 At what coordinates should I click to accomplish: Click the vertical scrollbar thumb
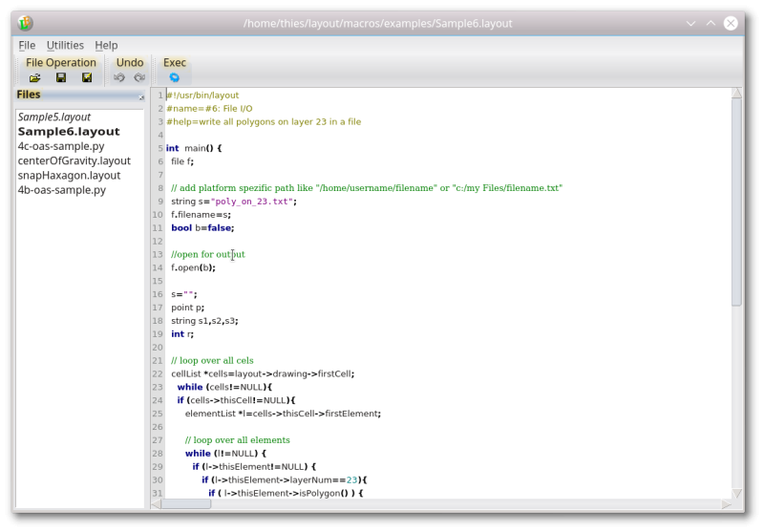point(736,202)
